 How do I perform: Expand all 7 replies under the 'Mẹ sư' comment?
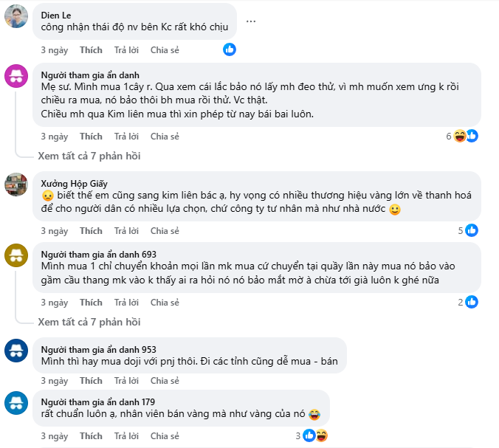[89, 156]
